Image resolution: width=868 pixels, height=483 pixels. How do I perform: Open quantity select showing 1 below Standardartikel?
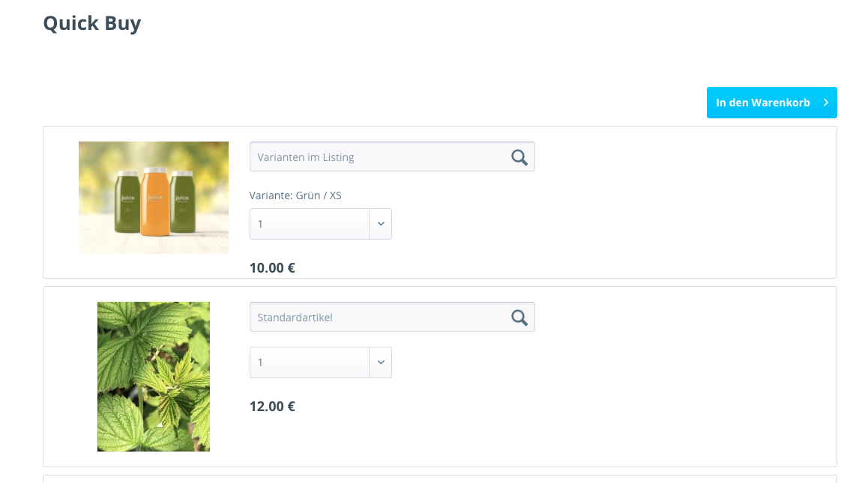[310, 362]
